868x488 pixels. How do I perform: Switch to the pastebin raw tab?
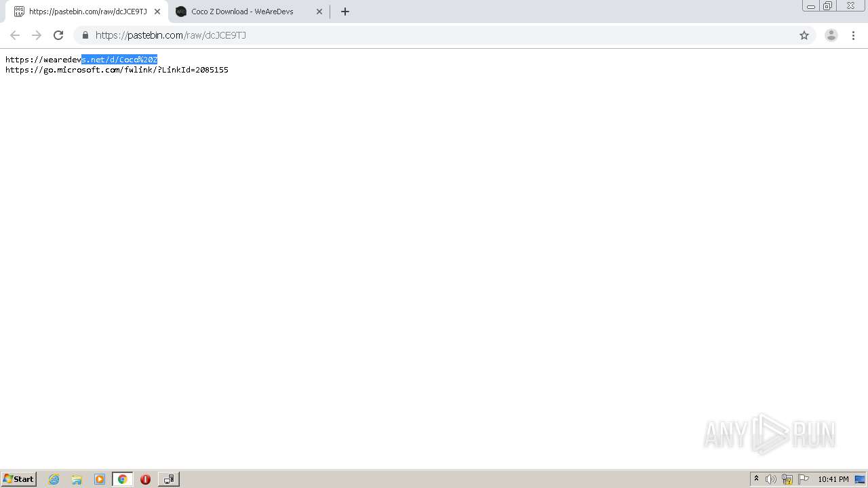[x=86, y=12]
